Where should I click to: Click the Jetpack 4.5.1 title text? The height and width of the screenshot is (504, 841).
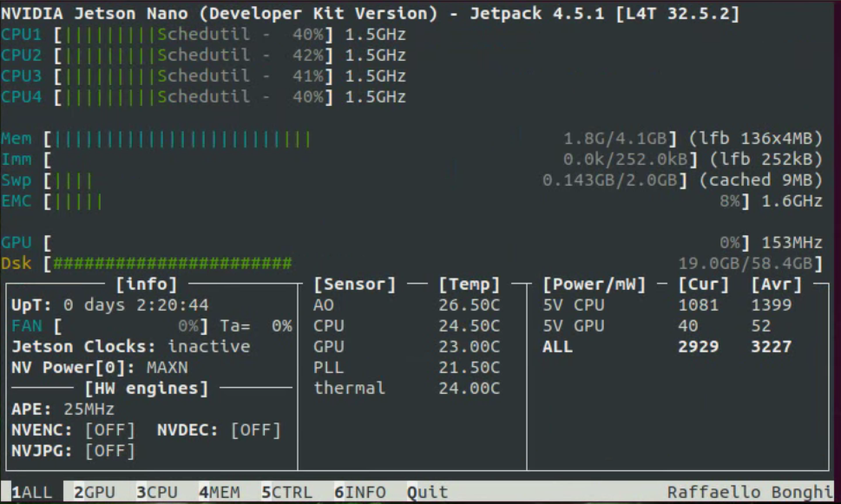[537, 13]
